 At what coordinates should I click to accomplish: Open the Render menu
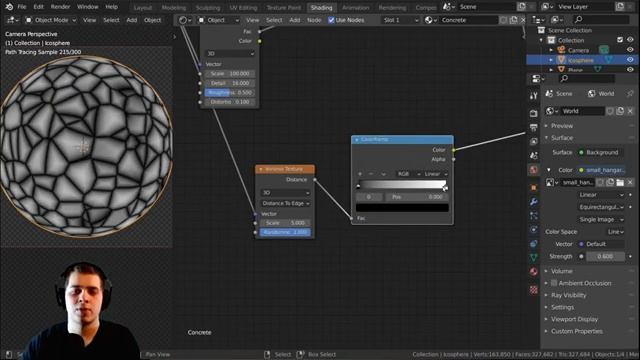(60, 7)
